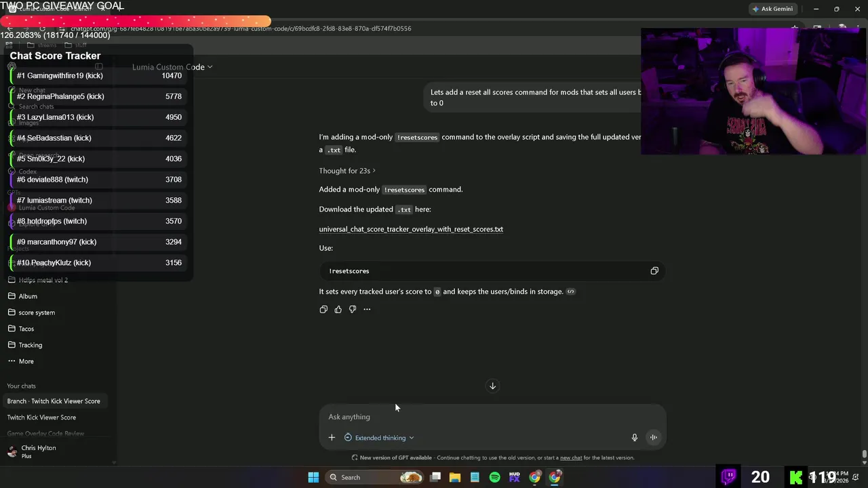The height and width of the screenshot is (488, 868).
Task: Click #4 SeBadasstian in score tracker
Action: pos(99,138)
